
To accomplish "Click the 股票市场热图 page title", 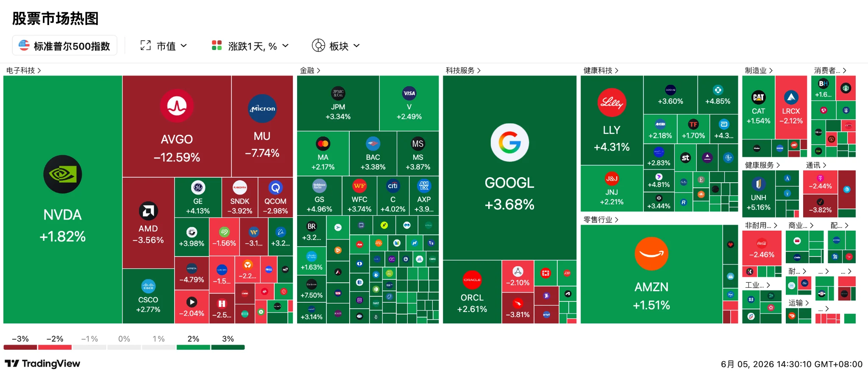I will pyautogui.click(x=56, y=18).
